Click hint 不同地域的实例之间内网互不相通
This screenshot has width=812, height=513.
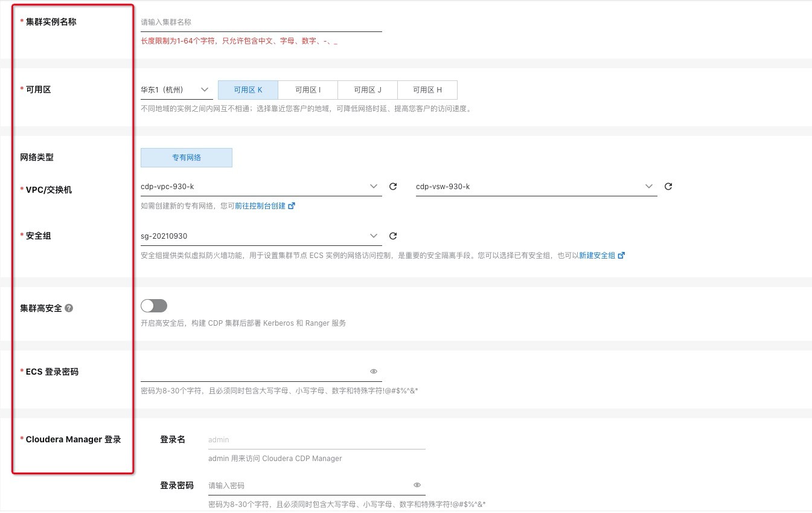coord(305,109)
